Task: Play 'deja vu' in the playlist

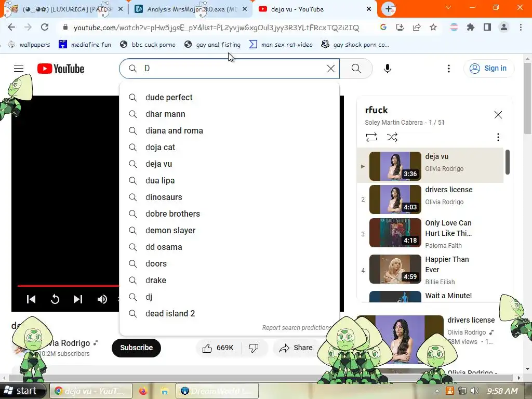Action: click(430, 166)
